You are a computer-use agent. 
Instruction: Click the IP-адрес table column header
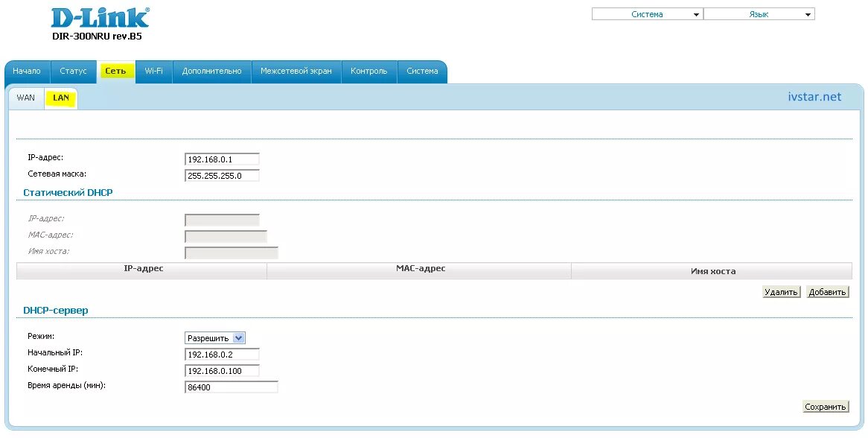click(x=142, y=270)
